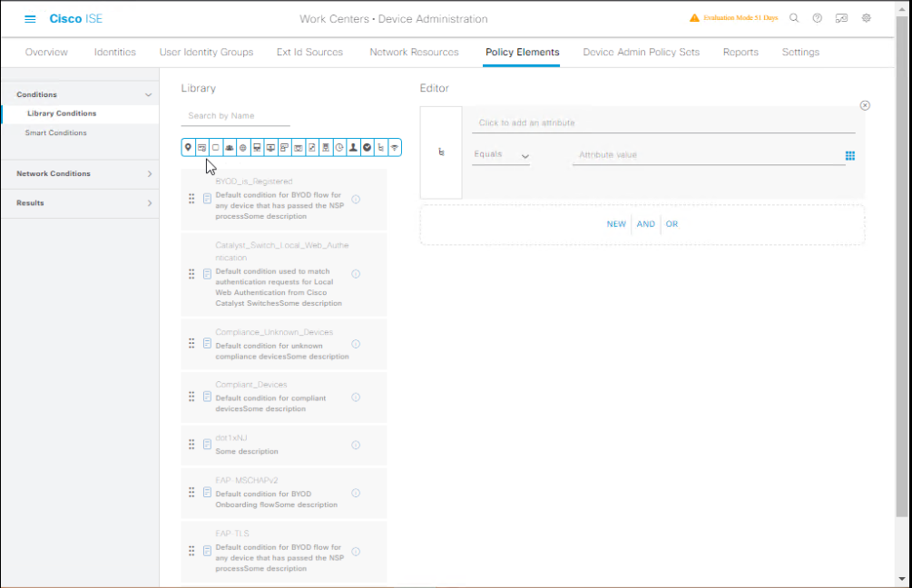The height and width of the screenshot is (588, 912).
Task: Click the checkmark circle filter icon
Action: 367,147
